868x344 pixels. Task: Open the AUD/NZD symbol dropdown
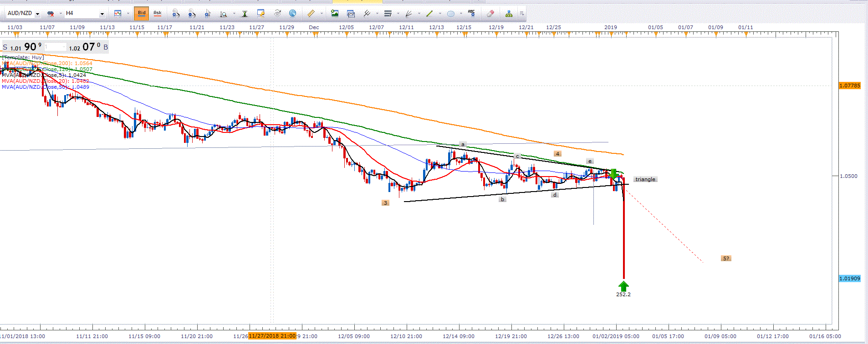pyautogui.click(x=37, y=14)
